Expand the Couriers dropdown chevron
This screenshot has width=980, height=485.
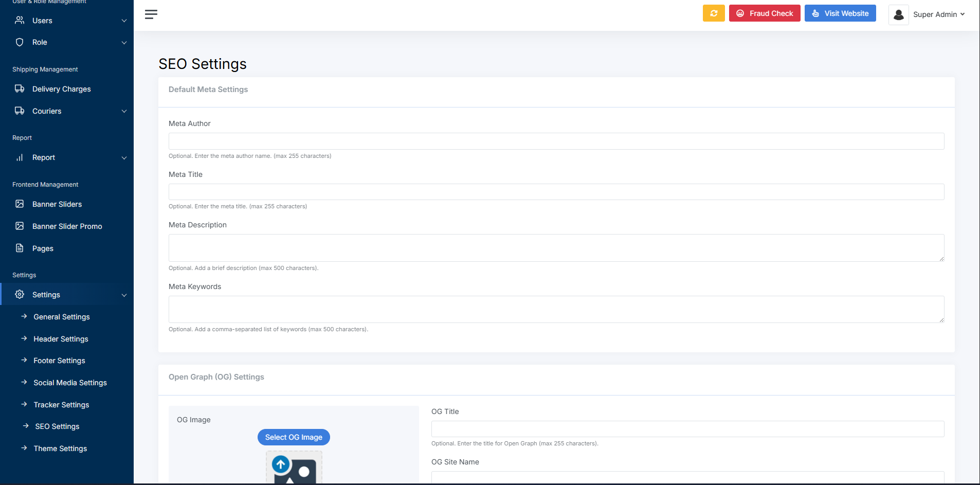tap(124, 112)
